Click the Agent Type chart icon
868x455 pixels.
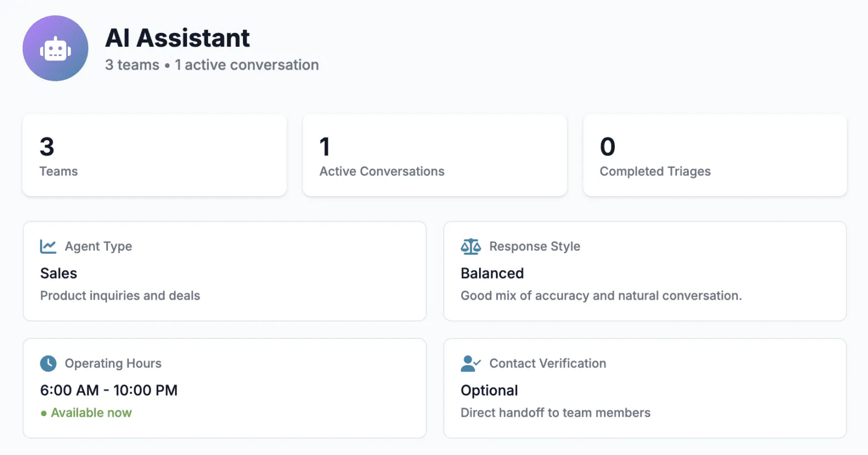click(x=48, y=246)
